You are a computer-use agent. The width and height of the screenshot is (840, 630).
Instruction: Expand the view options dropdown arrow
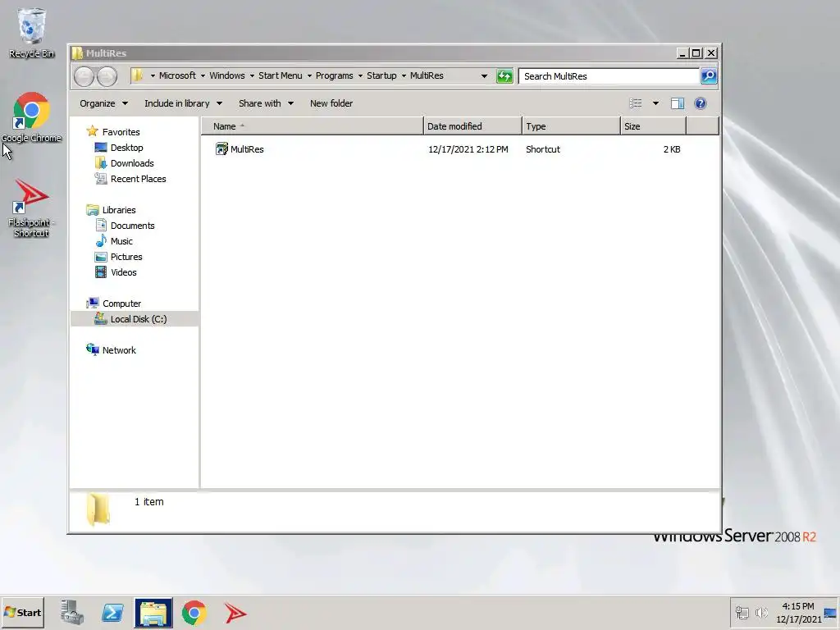click(x=655, y=103)
